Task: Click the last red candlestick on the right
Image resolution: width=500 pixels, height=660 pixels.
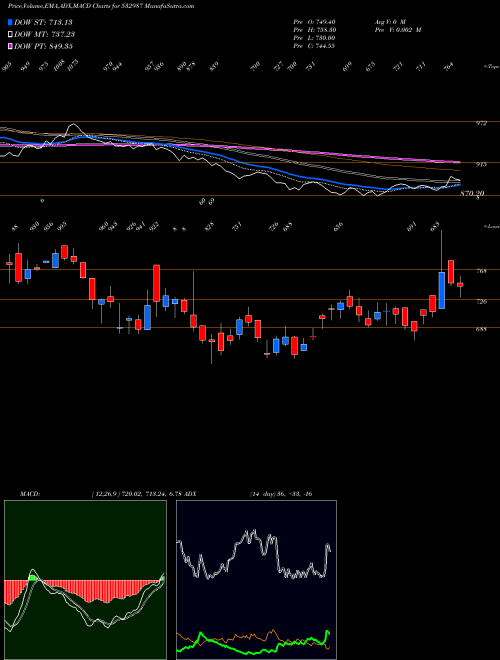Action: pos(460,285)
